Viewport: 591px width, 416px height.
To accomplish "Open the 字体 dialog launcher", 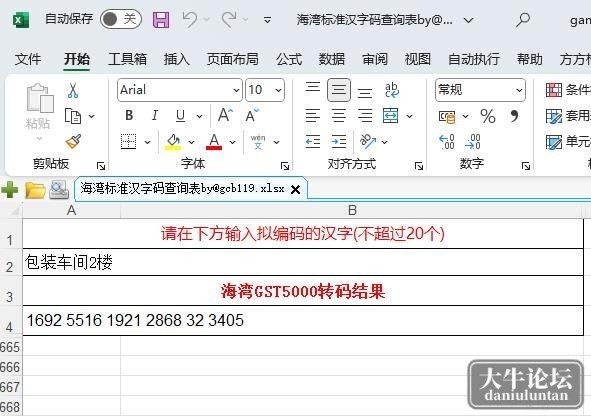I will coord(285,166).
